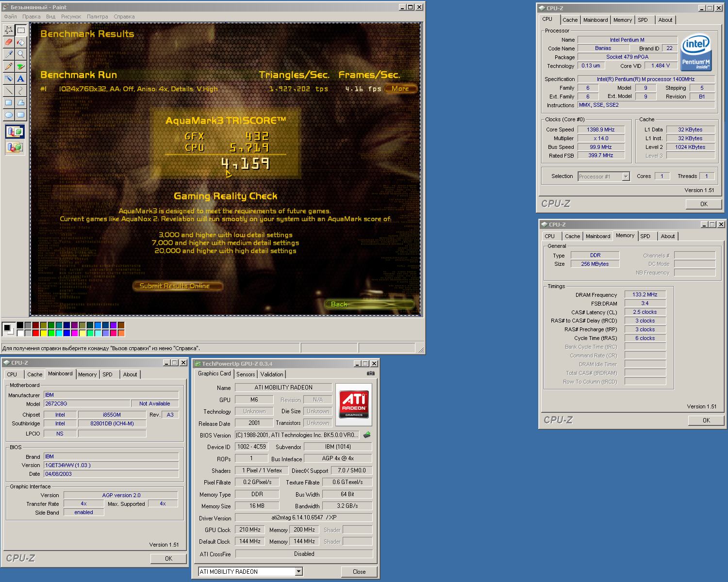The width and height of the screenshot is (728, 582).
Task: Activate the Magnifier tool in Paint
Action: (x=21, y=54)
